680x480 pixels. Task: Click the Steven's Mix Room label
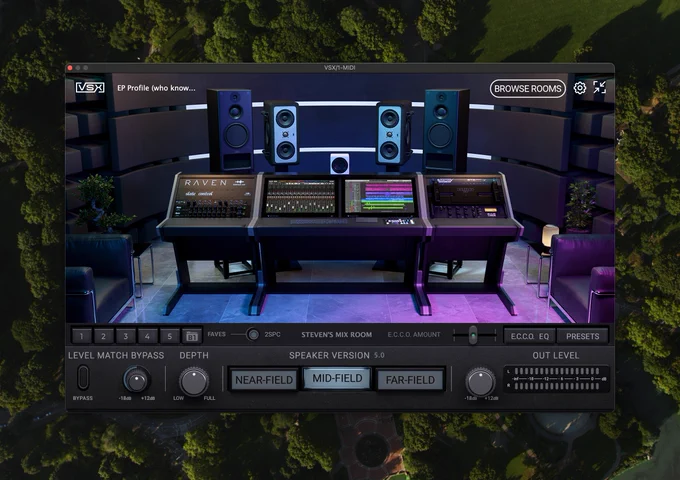[337, 335]
